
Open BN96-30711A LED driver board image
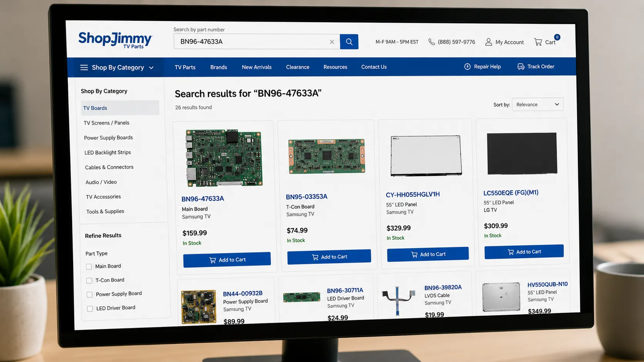(x=302, y=297)
